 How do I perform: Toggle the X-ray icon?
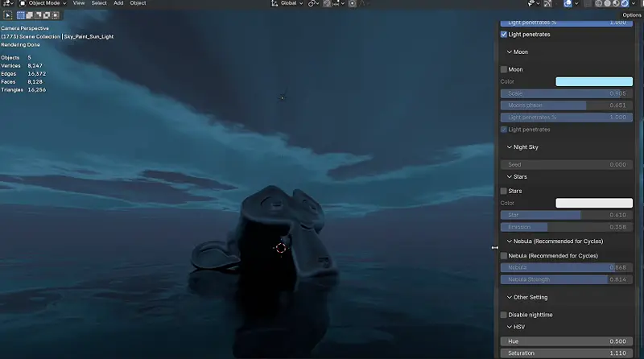pos(588,3)
